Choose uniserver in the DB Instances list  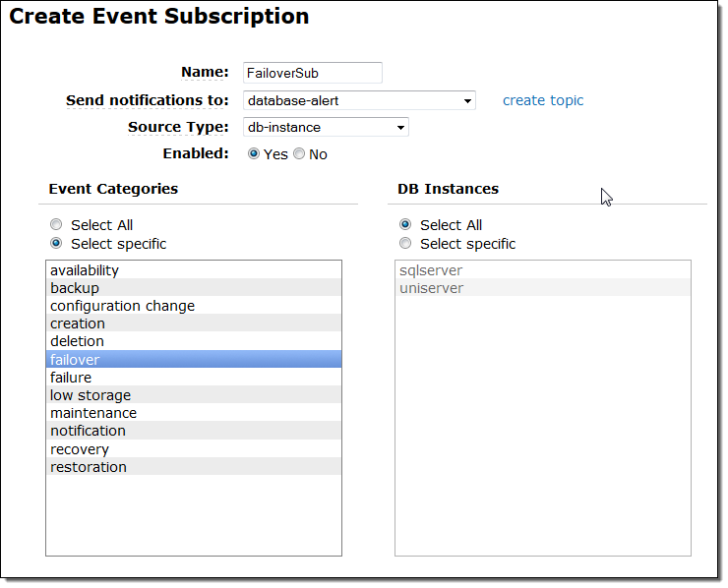point(431,288)
